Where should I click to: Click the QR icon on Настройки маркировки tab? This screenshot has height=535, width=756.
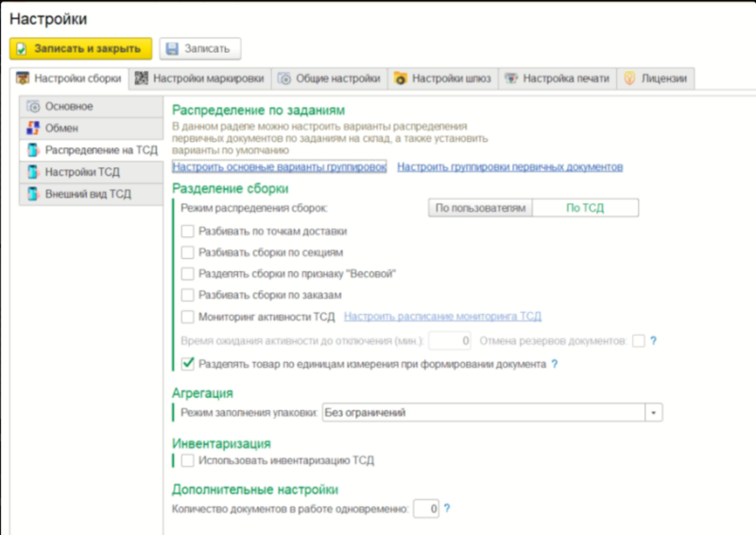click(x=141, y=78)
